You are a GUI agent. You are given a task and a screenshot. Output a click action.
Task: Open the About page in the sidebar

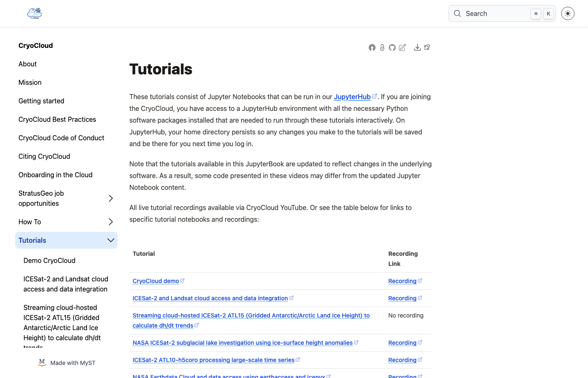pyautogui.click(x=28, y=64)
